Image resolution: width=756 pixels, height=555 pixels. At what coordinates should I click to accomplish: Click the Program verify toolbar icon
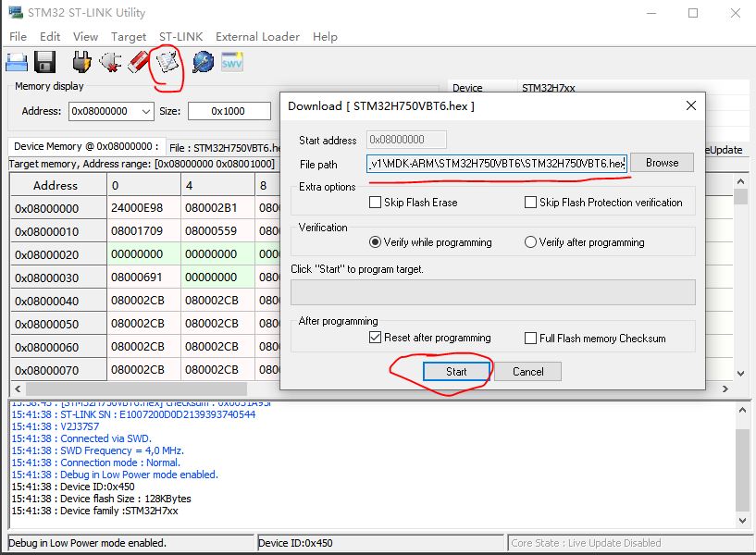pos(167,63)
